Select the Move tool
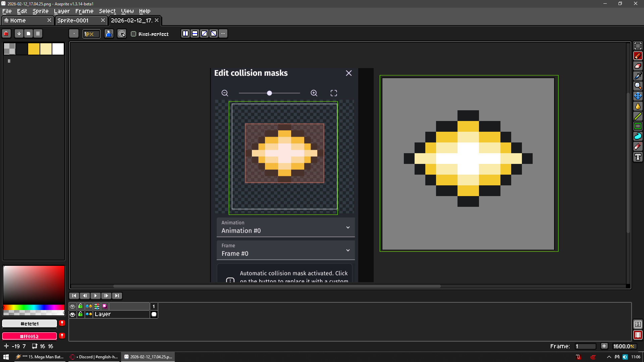 coord(638,96)
